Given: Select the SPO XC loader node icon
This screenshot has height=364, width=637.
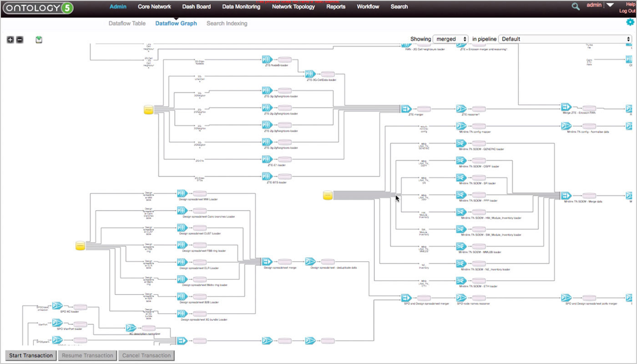Looking at the screenshot, I should point(57,305).
